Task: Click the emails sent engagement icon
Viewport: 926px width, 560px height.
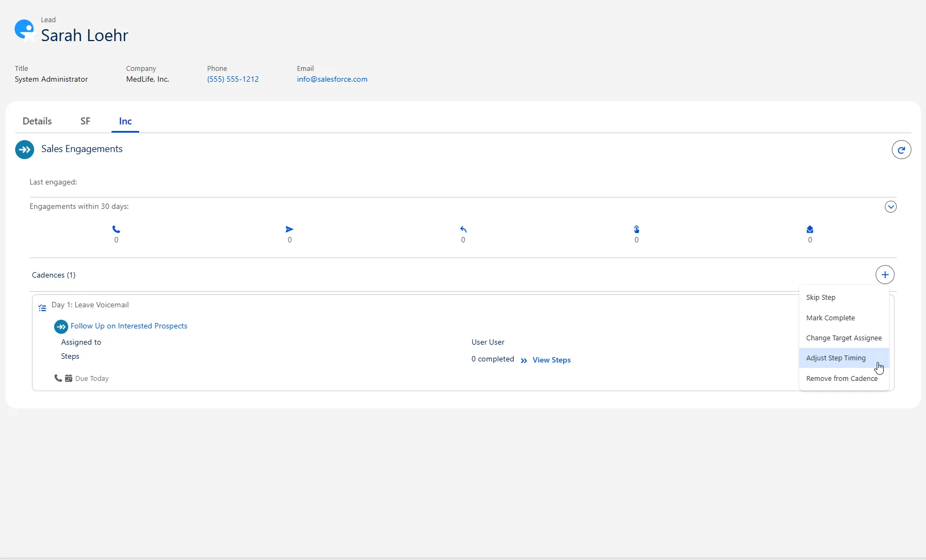Action: (289, 229)
